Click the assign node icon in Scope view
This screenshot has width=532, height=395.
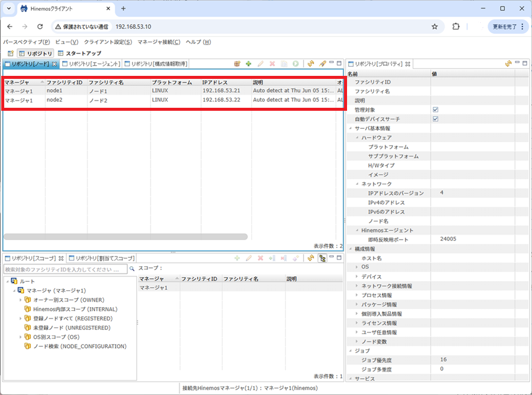click(272, 258)
